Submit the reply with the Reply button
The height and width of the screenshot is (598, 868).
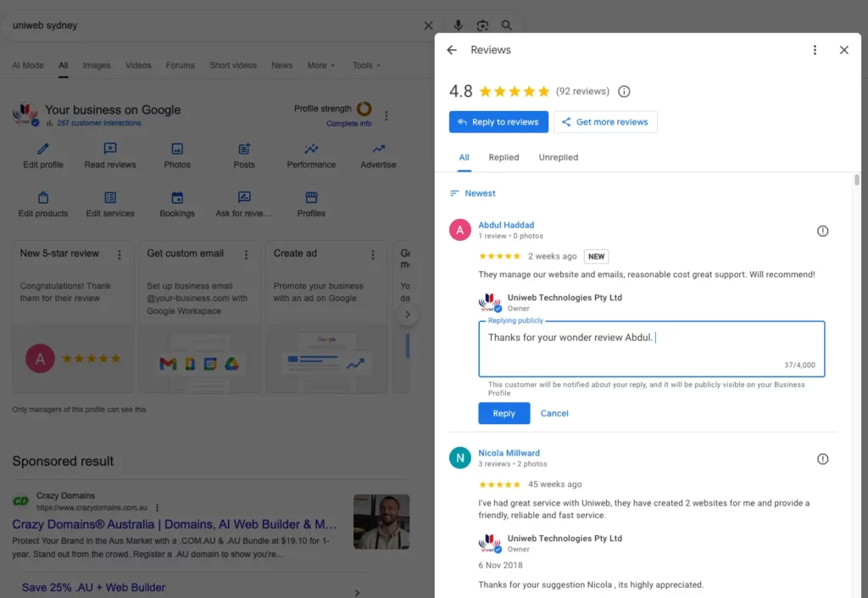[x=504, y=413]
